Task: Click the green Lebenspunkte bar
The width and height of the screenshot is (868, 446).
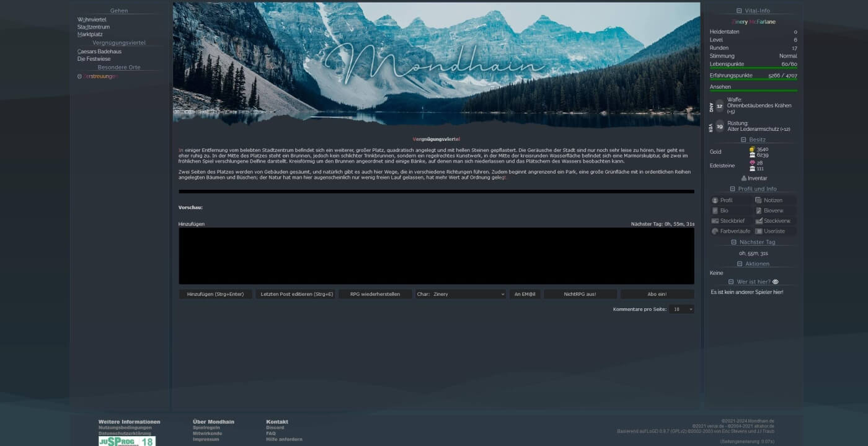Action: pos(753,68)
